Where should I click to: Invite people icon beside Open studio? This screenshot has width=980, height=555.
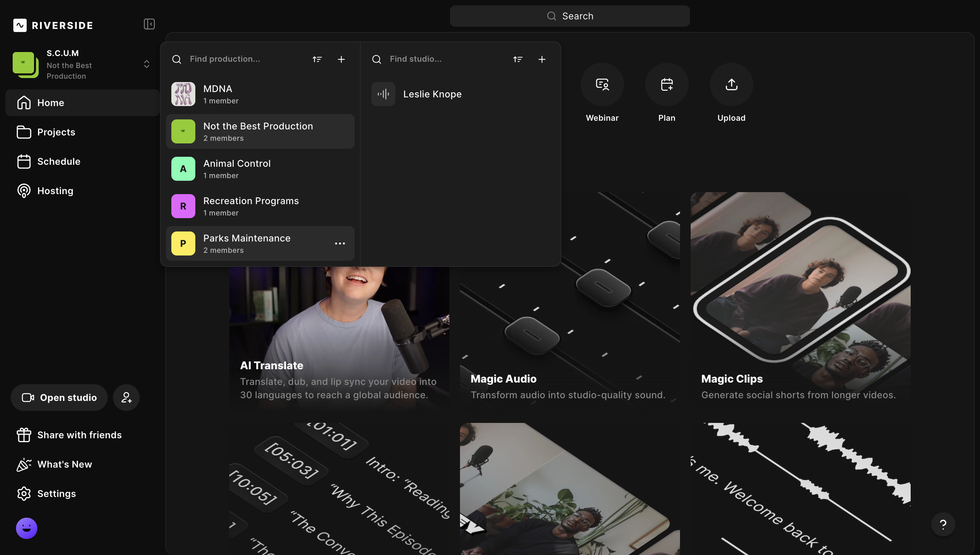126,398
